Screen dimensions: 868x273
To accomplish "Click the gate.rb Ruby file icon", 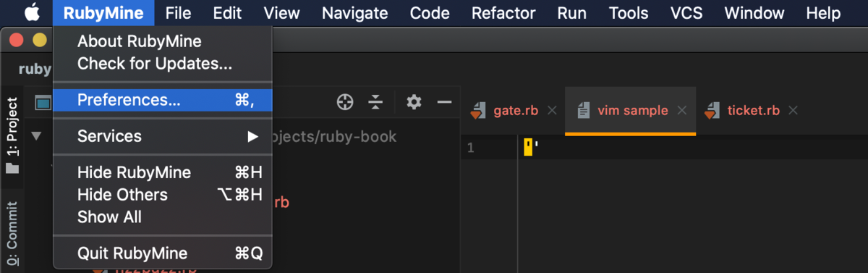I will (476, 111).
